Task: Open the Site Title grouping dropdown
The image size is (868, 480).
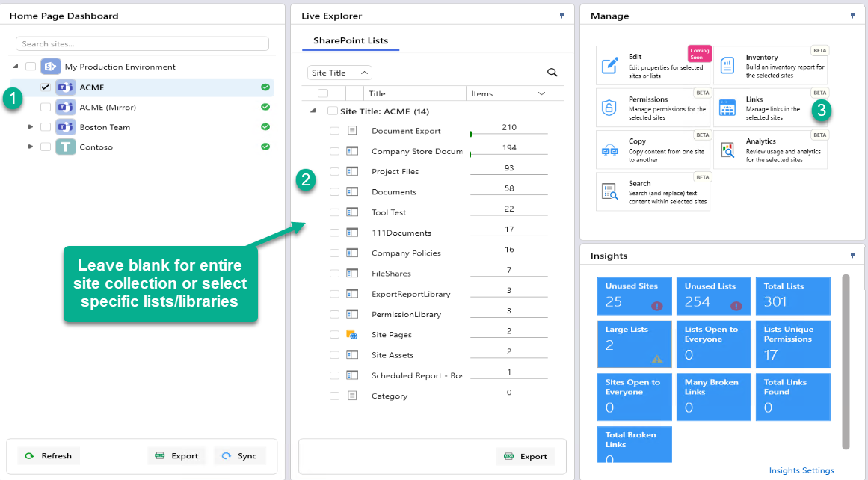Action: tap(339, 73)
